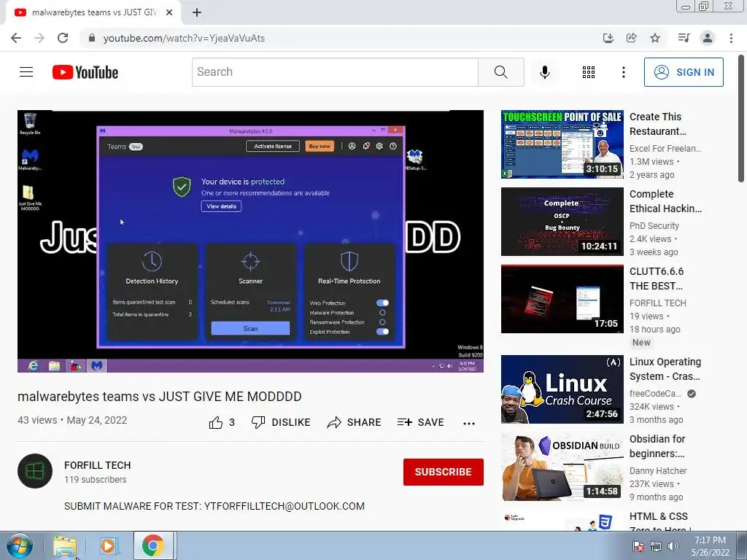Open Linux Operating System video title
The height and width of the screenshot is (560, 747).
click(x=665, y=369)
